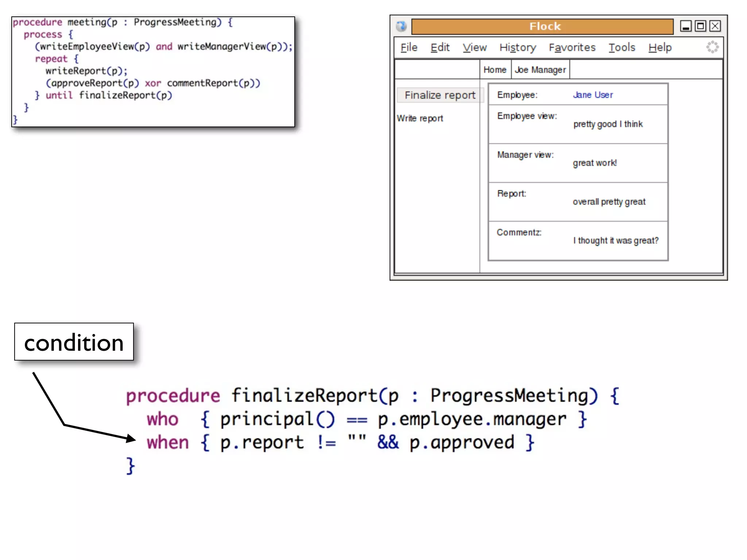747x560 pixels.
Task: Click the Flock browser globe icon
Action: (401, 26)
